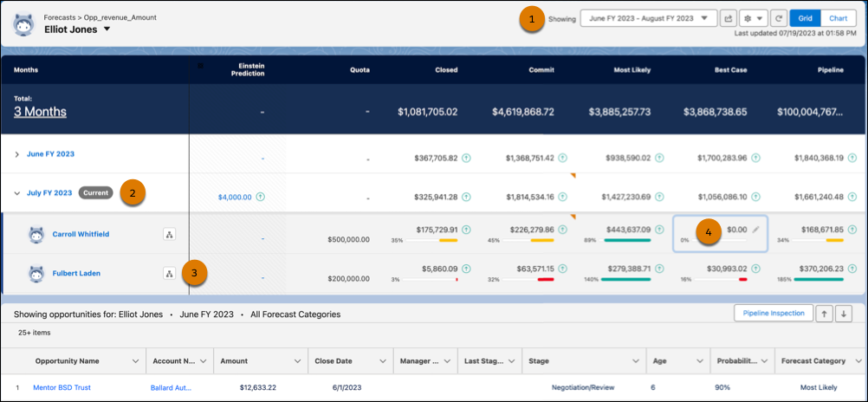The height and width of the screenshot is (402, 868).
Task: Open hierarchy icon for Carroll Whitfield
Action: (170, 234)
